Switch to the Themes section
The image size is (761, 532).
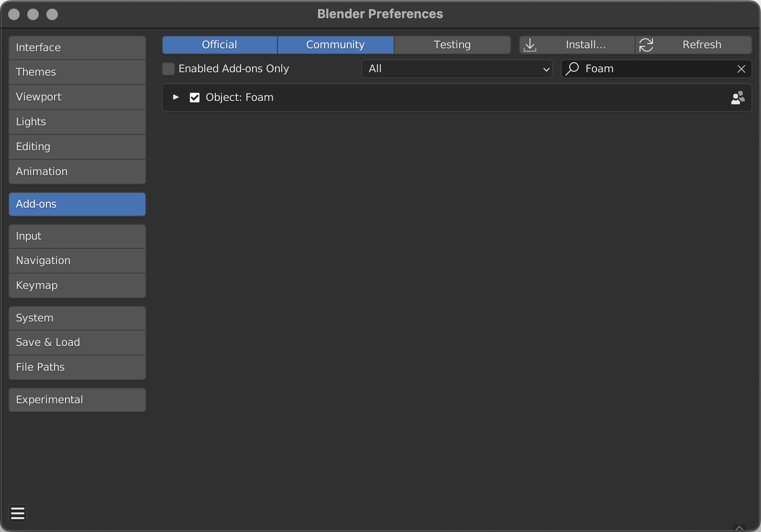pyautogui.click(x=77, y=72)
